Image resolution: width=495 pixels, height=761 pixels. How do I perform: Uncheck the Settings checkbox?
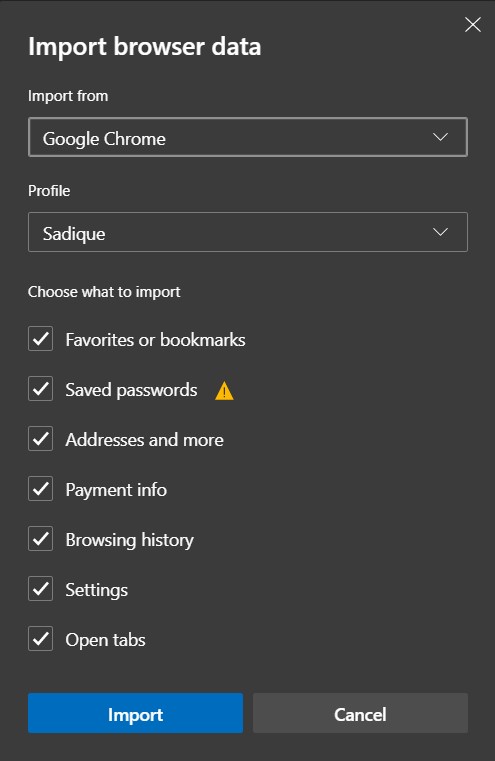click(40, 588)
